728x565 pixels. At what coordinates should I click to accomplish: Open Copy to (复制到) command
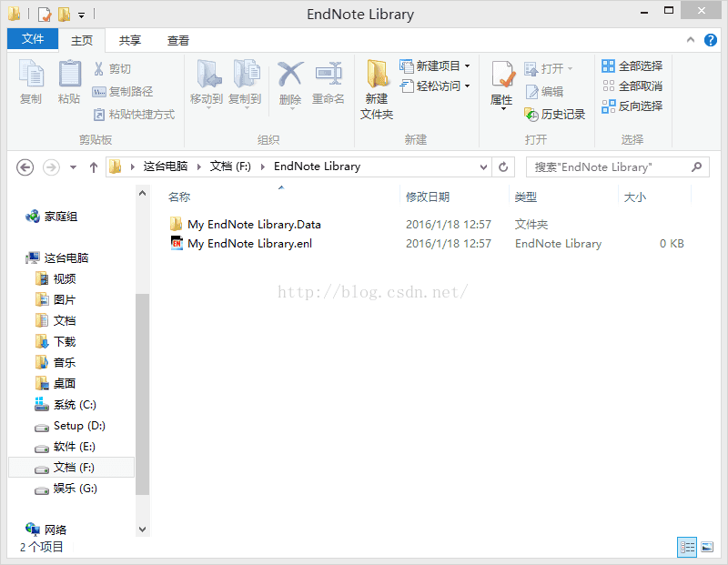[x=245, y=83]
